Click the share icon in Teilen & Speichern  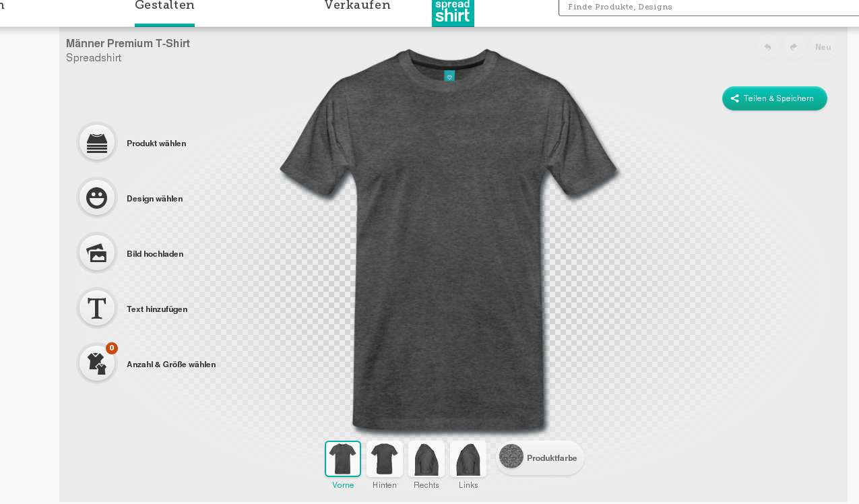(x=735, y=98)
